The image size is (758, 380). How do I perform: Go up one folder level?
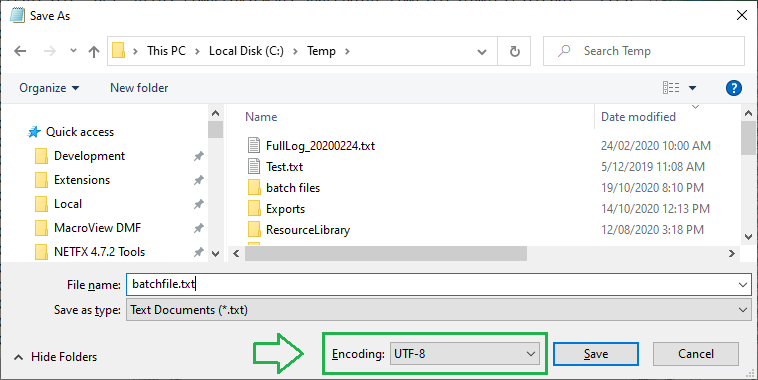pyautogui.click(x=94, y=51)
